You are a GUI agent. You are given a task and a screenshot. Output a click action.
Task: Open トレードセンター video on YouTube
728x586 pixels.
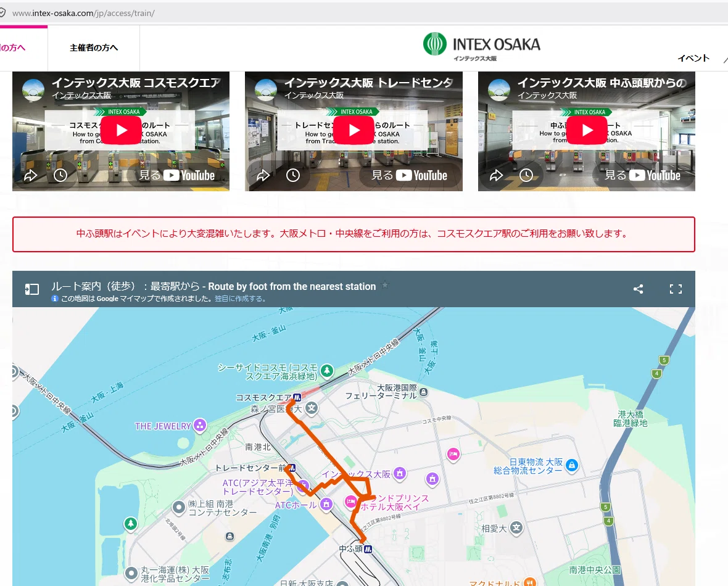(410, 175)
